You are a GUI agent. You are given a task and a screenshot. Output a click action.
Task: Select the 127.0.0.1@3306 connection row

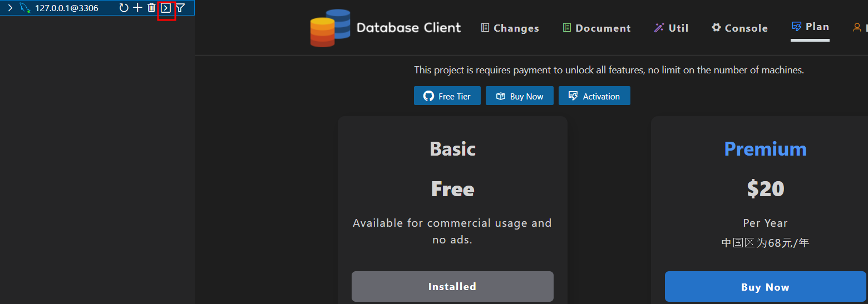pos(97,8)
